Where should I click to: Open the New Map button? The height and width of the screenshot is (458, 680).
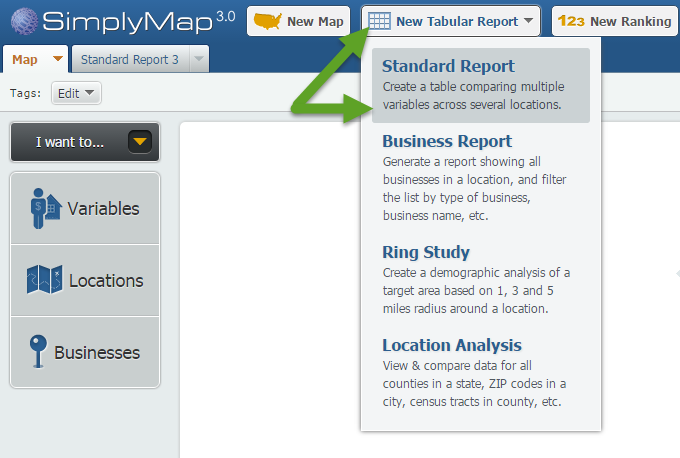point(298,21)
